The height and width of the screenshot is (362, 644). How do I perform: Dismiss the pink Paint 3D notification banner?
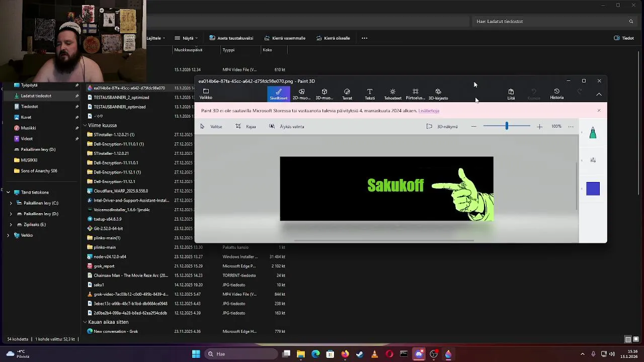599,111
